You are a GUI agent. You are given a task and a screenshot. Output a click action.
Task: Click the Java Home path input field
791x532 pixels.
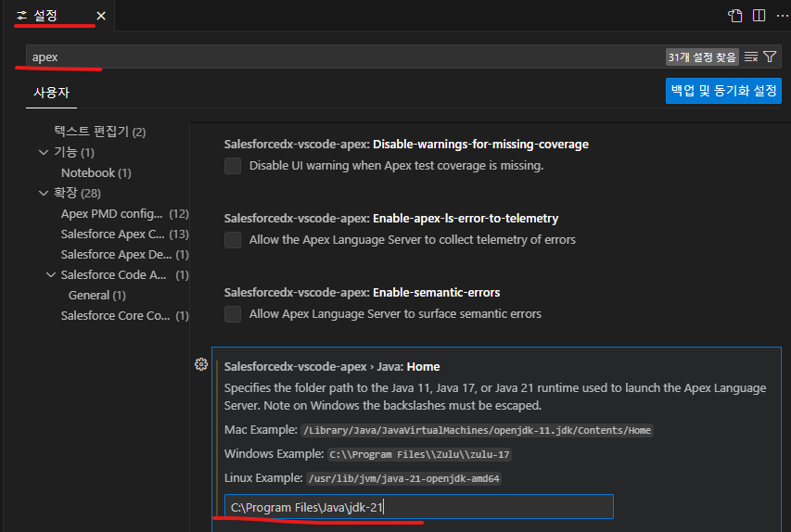[419, 507]
